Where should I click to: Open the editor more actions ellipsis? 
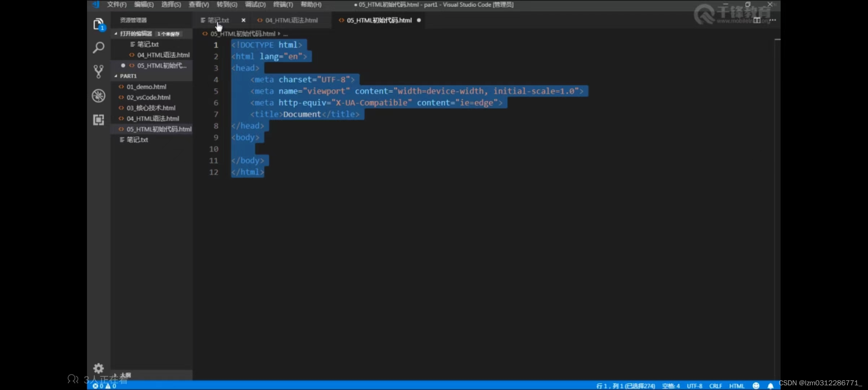coord(773,20)
